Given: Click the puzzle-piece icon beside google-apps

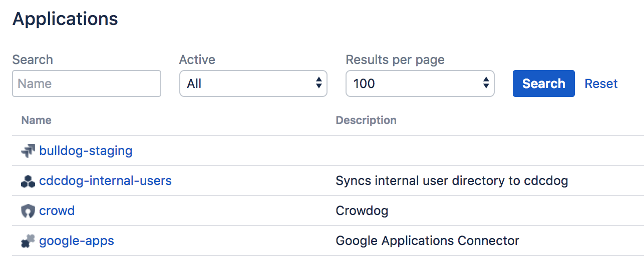Looking at the screenshot, I should coord(28,241).
